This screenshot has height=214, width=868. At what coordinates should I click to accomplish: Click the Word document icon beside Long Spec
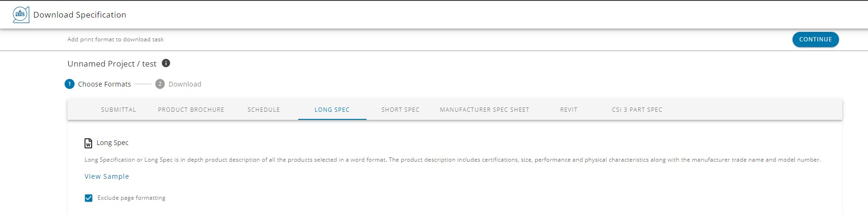88,143
